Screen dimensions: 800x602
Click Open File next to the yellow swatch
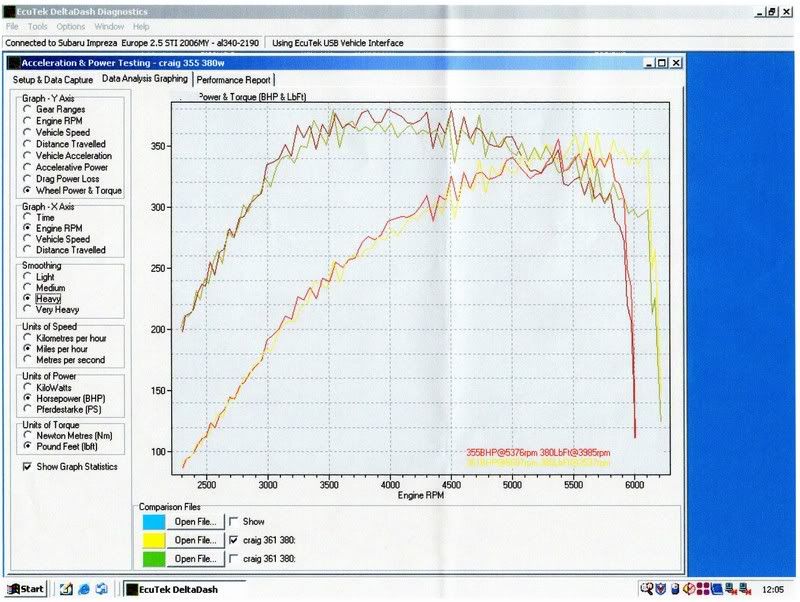195,540
